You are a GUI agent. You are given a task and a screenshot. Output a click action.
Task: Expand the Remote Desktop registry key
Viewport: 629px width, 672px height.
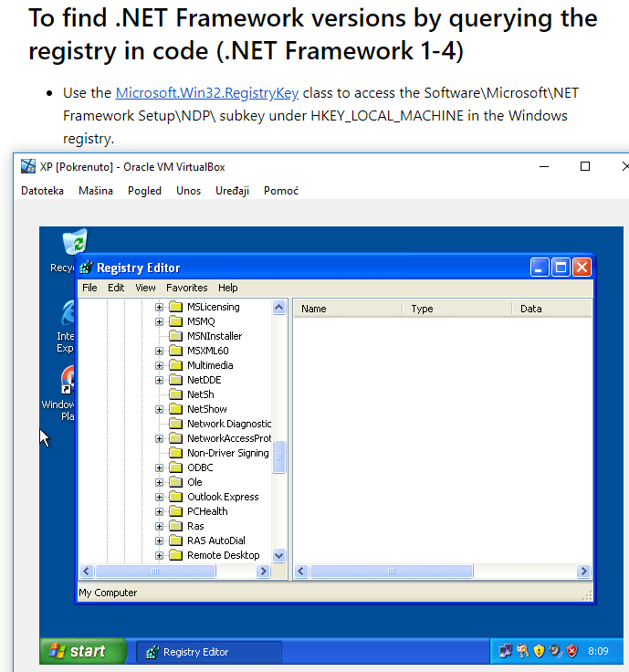pos(159,555)
